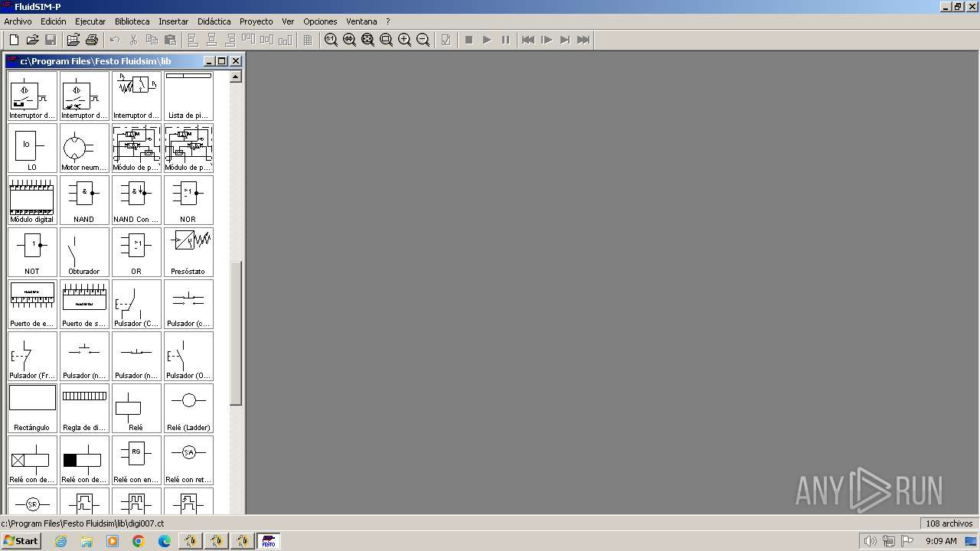This screenshot has height=551, width=980.
Task: Print the current circuit
Action: click(x=92, y=40)
